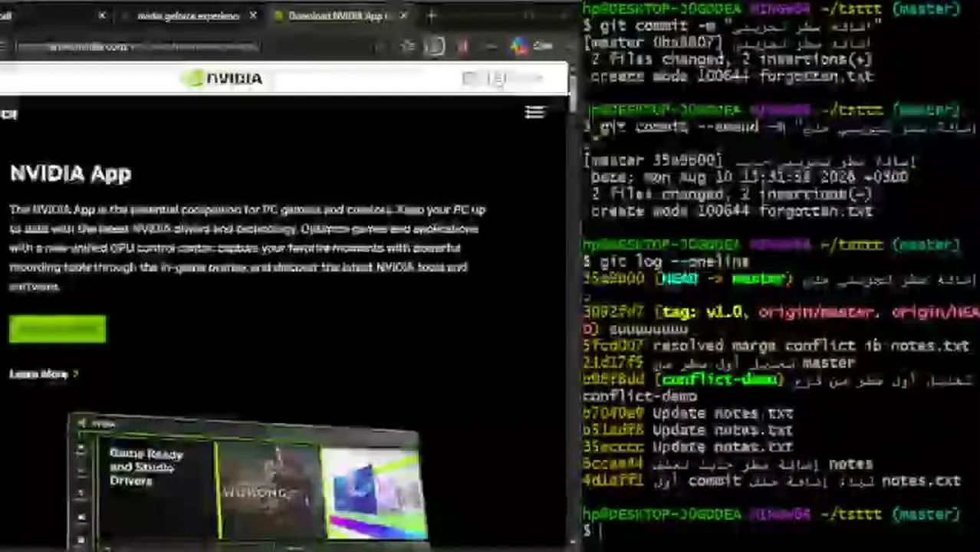Viewport: 980px width, 552px height.
Task: Click the NVIDIA logo in page header
Action: click(223, 78)
